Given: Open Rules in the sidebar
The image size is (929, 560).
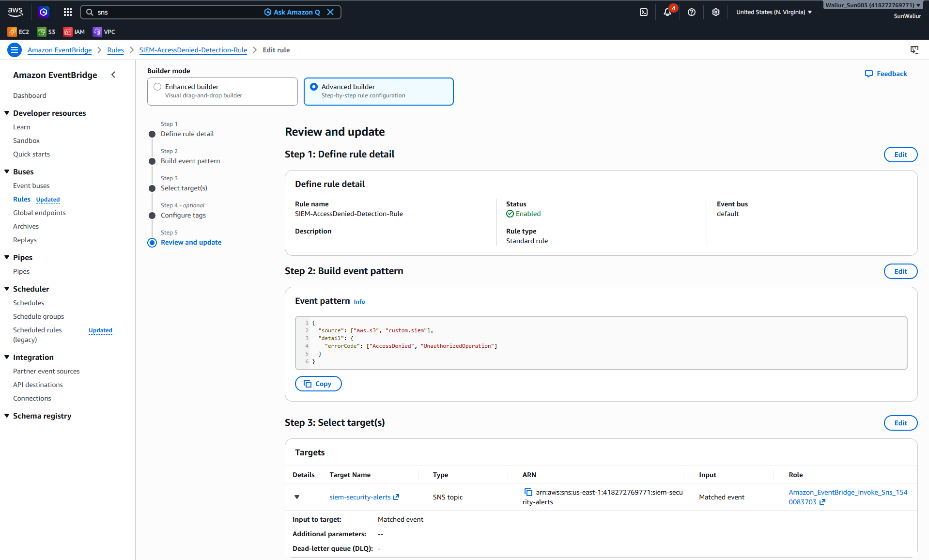Looking at the screenshot, I should coord(22,199).
